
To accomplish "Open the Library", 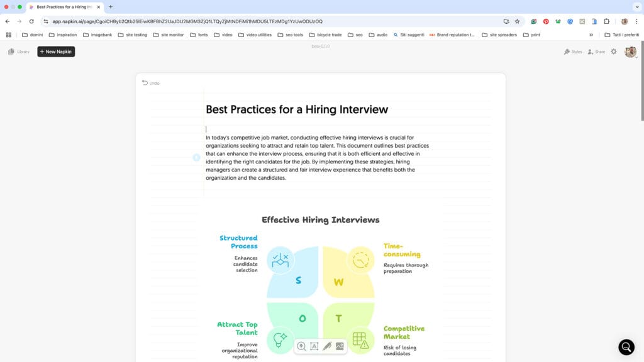I will [x=19, y=52].
